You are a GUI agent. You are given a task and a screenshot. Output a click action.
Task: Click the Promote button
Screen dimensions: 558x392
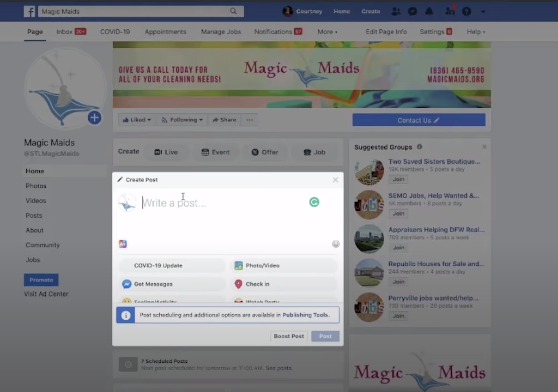(x=41, y=280)
